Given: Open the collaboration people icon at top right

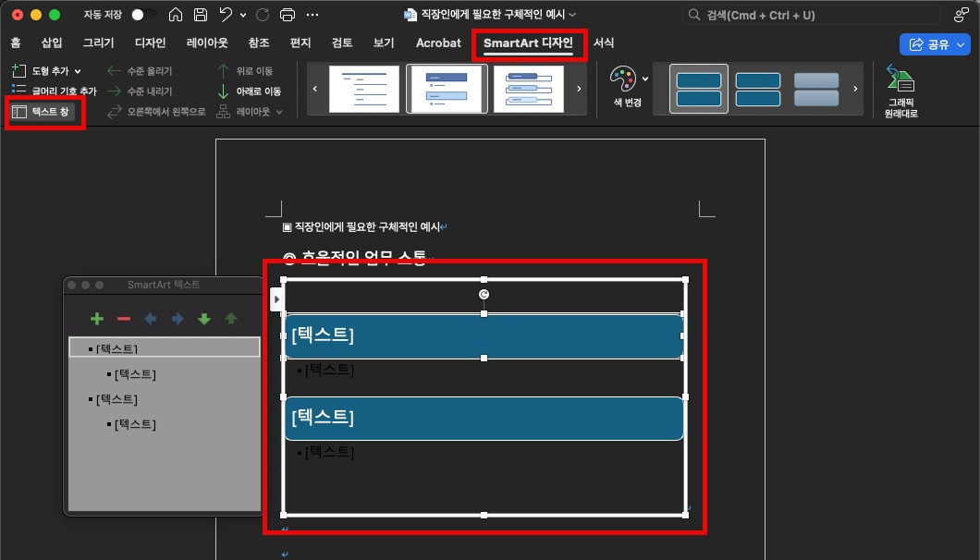Looking at the screenshot, I should tap(962, 15).
